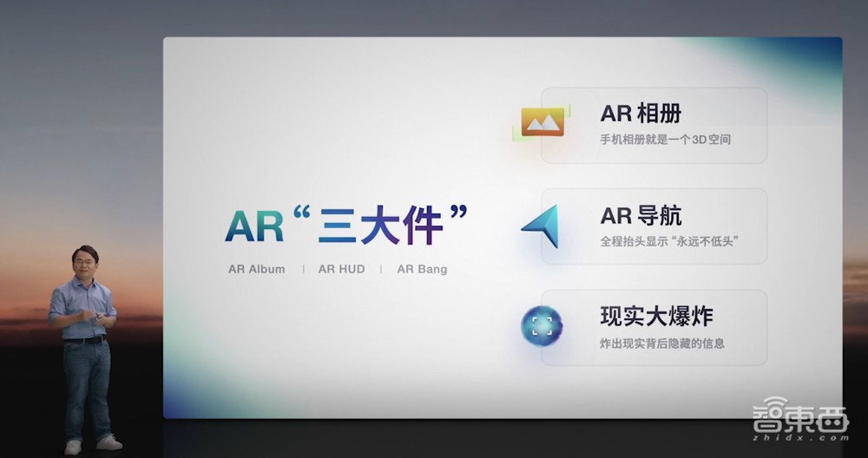Click the AR Album label
Screen dimensions: 868x458
[257, 270]
